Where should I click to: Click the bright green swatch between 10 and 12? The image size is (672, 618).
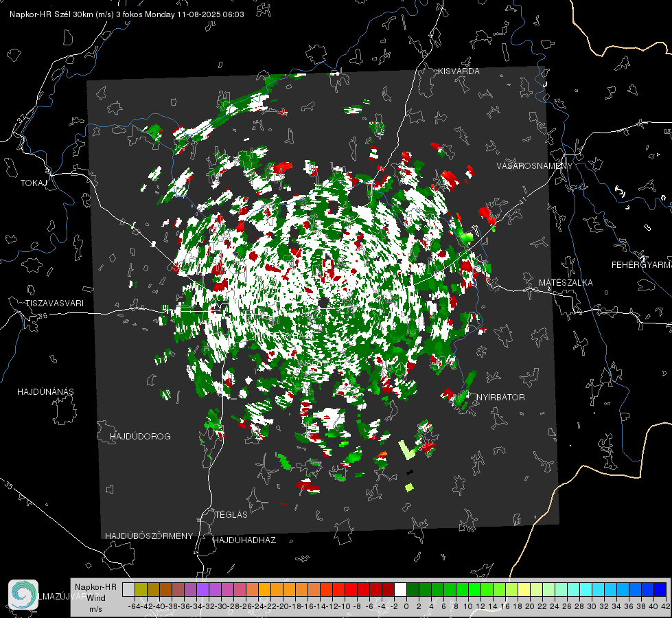(x=474, y=590)
